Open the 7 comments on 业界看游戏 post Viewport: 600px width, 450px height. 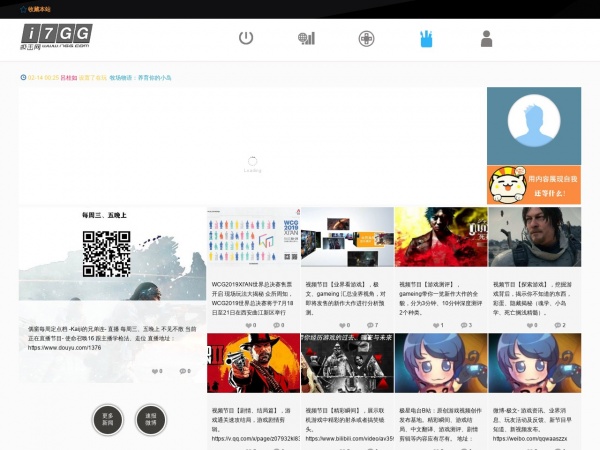370,325
